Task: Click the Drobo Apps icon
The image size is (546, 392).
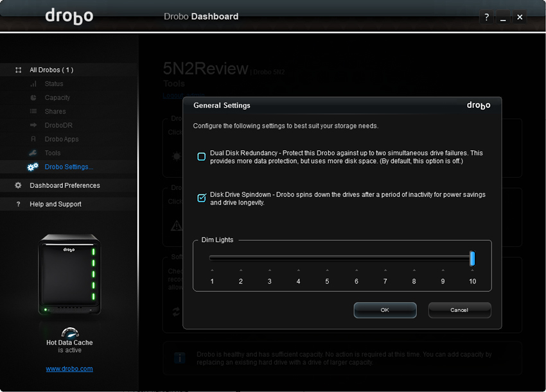Action: (33, 139)
